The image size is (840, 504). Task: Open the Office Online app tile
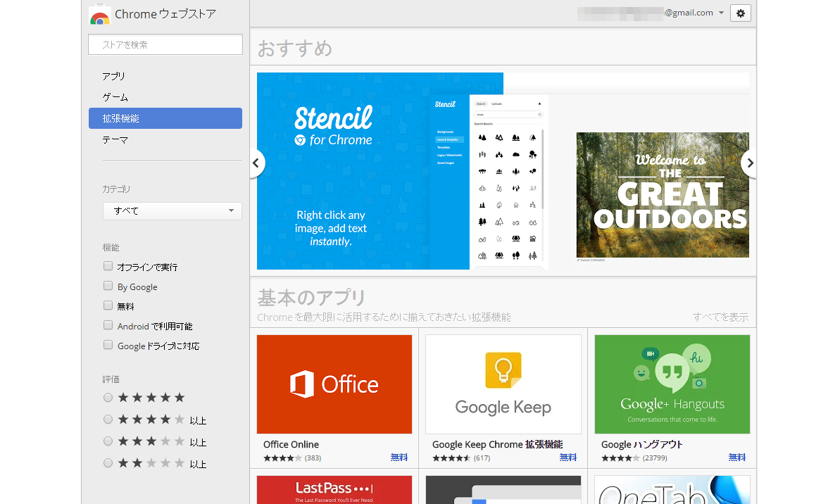coord(334,384)
